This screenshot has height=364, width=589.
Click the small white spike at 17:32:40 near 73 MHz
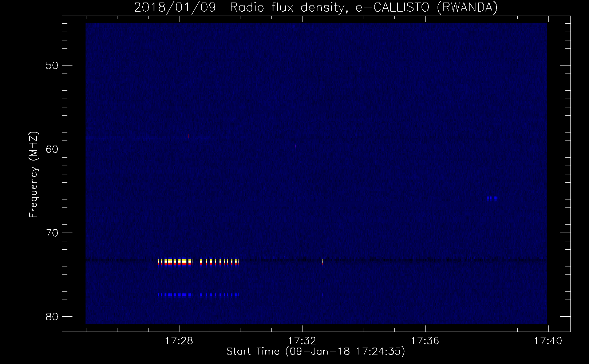(x=322, y=261)
